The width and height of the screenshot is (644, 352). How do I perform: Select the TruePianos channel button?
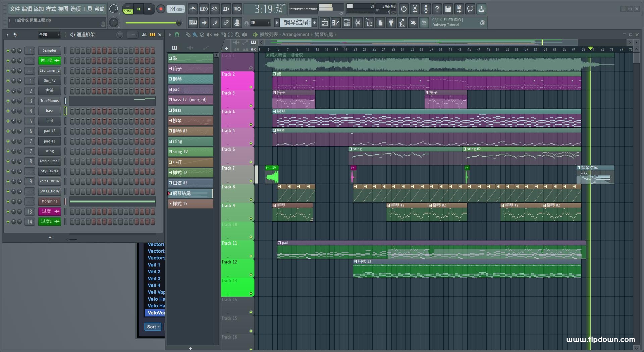click(x=49, y=101)
